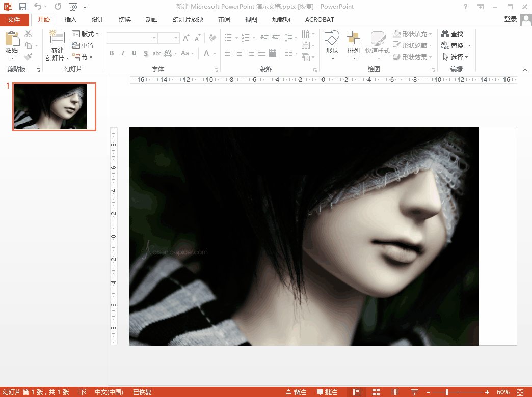Click the language 中文(中国) indicator
This screenshot has height=397, width=532.
click(109, 392)
